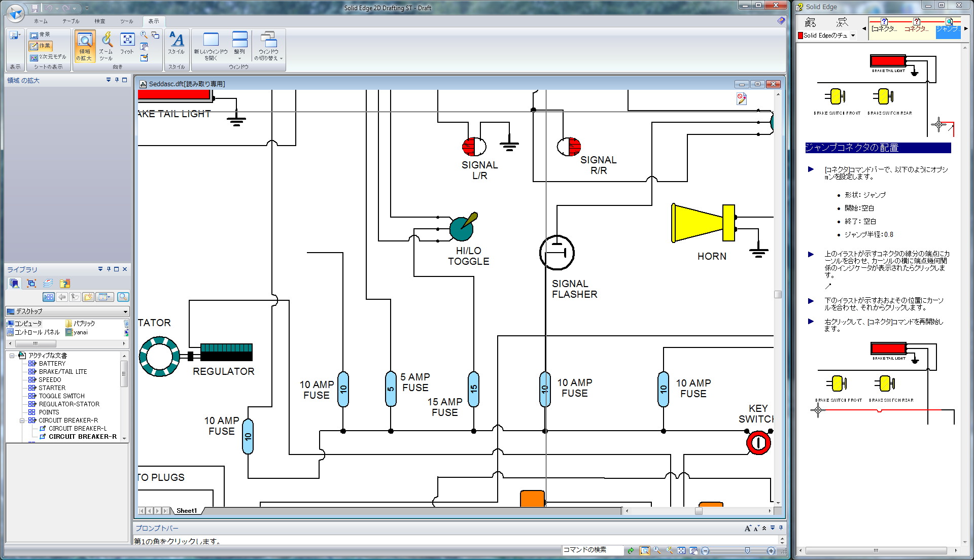
Task: Open the Tools (ツール) ribbon tab
Action: tap(126, 21)
